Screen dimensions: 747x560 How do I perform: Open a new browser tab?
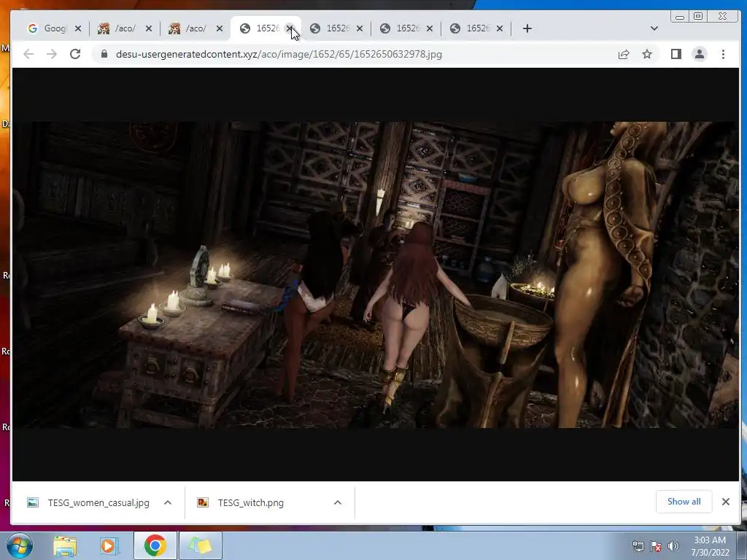(527, 28)
